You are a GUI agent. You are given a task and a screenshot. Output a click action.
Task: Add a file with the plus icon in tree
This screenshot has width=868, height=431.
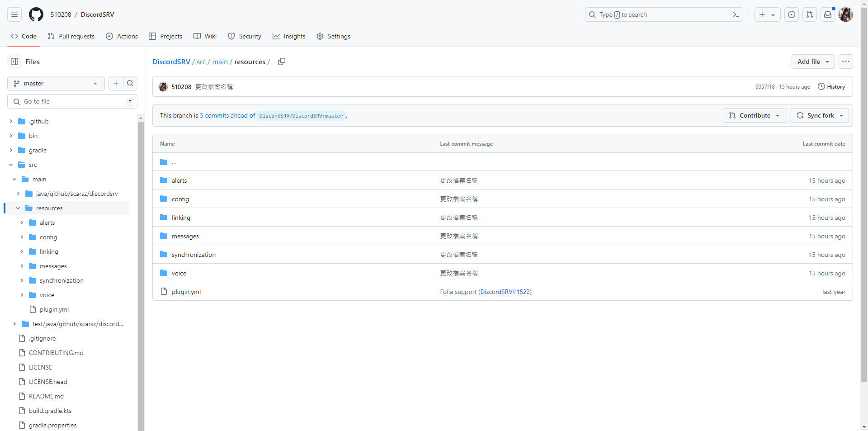(x=116, y=83)
